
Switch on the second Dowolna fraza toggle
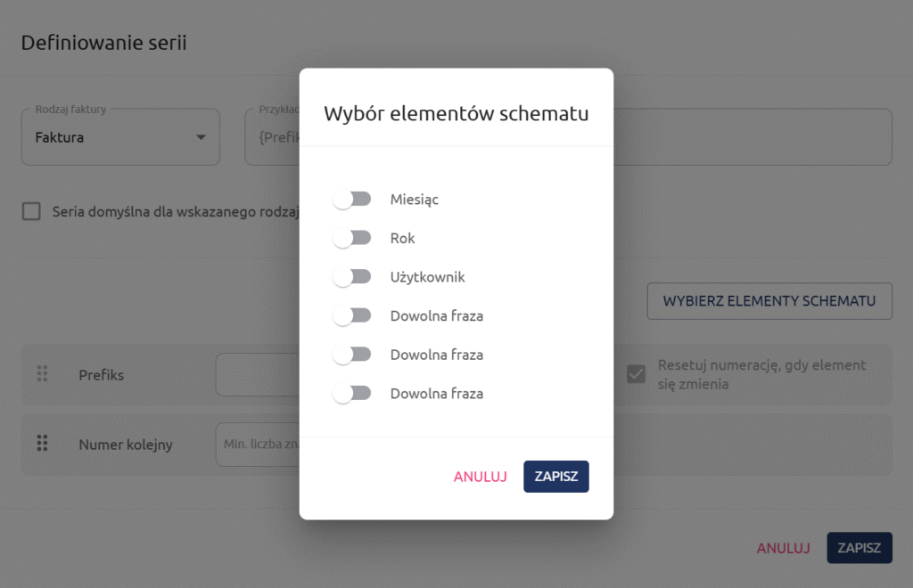351,355
